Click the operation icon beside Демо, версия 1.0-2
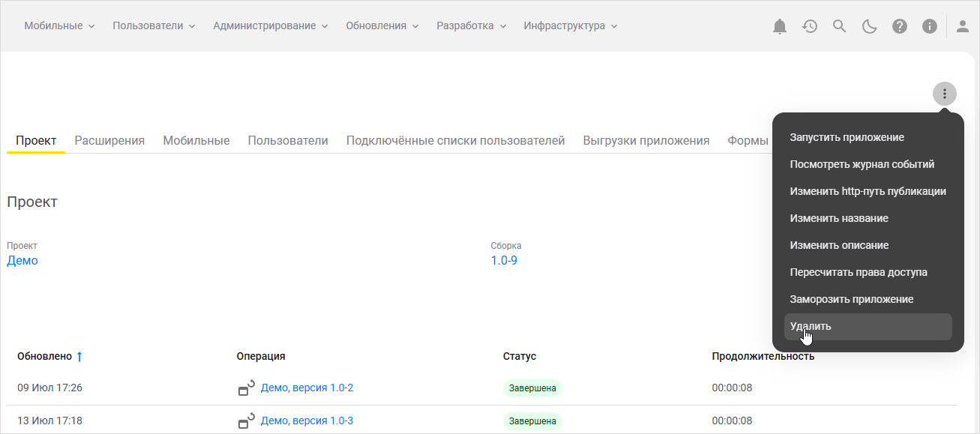The width and height of the screenshot is (980, 434). (246, 388)
